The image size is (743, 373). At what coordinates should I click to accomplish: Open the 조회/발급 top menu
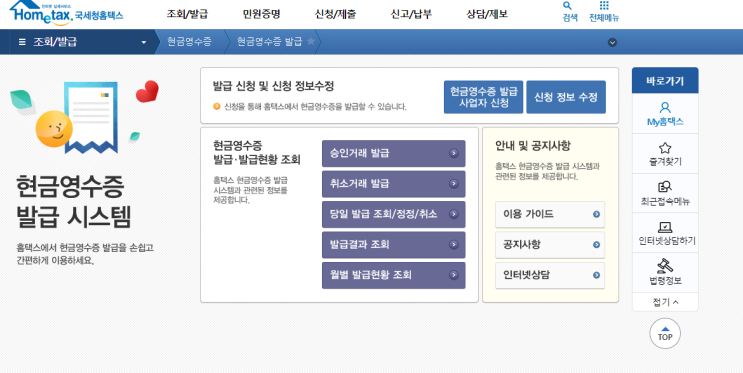(x=187, y=14)
